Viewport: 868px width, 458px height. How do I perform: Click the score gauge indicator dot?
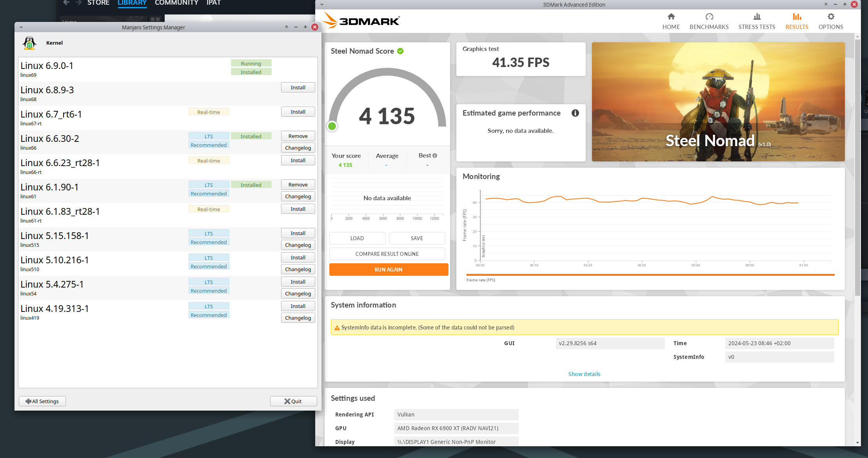click(332, 126)
